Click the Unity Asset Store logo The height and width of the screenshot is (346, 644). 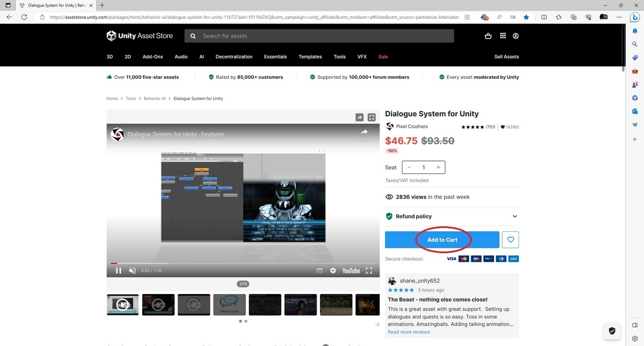tap(140, 36)
